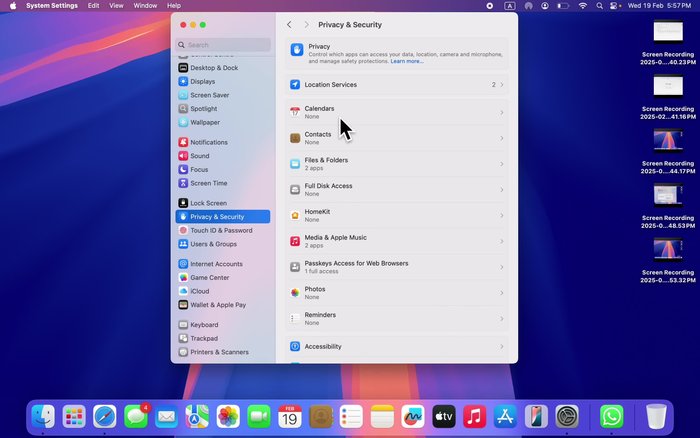Launch WhatsApp from the Dock
The height and width of the screenshot is (438, 700).
pyautogui.click(x=611, y=415)
